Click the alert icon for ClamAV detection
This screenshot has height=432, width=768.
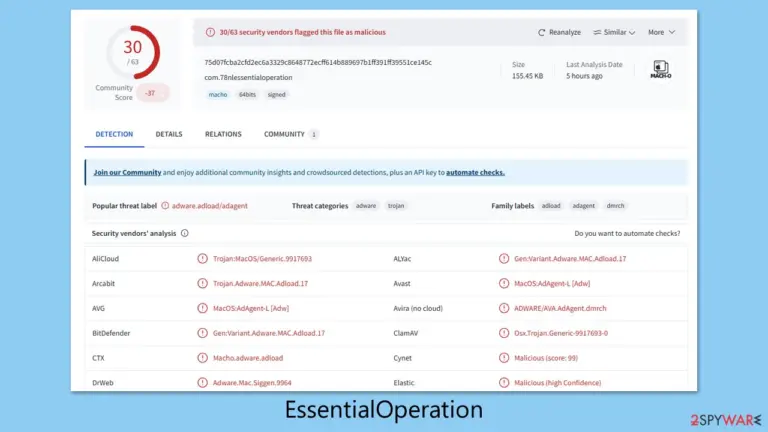coord(504,333)
